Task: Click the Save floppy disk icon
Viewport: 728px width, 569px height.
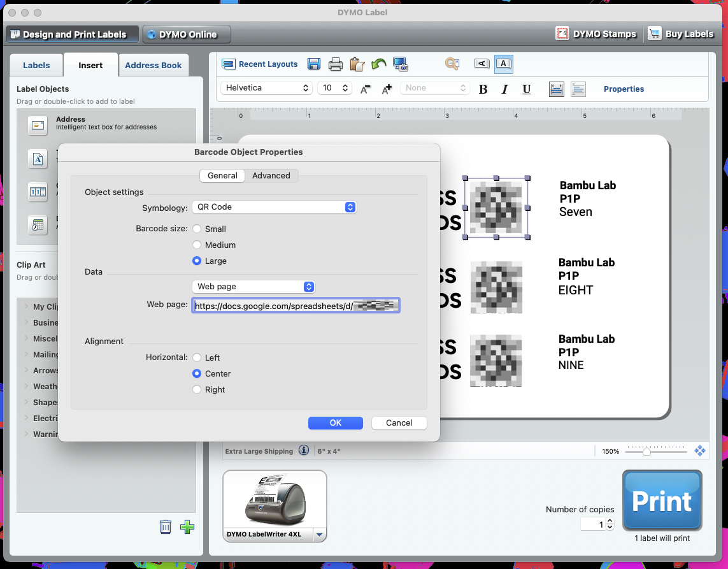Action: 313,64
